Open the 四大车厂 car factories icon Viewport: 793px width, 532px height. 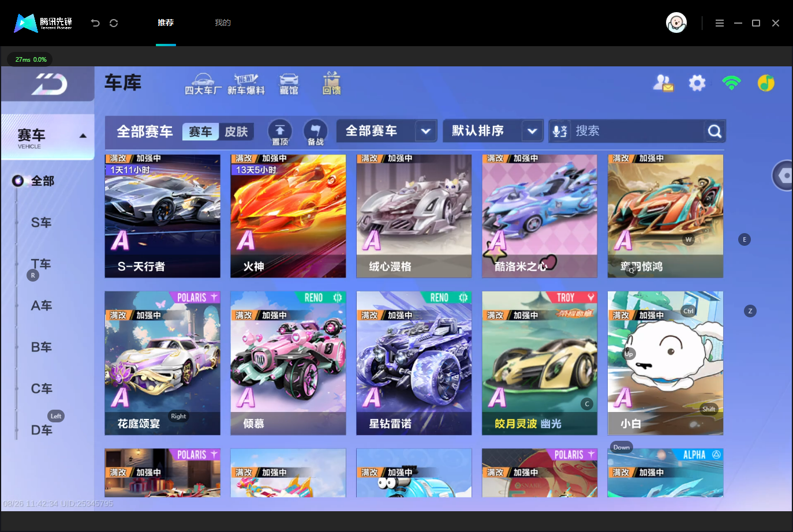tap(203, 84)
